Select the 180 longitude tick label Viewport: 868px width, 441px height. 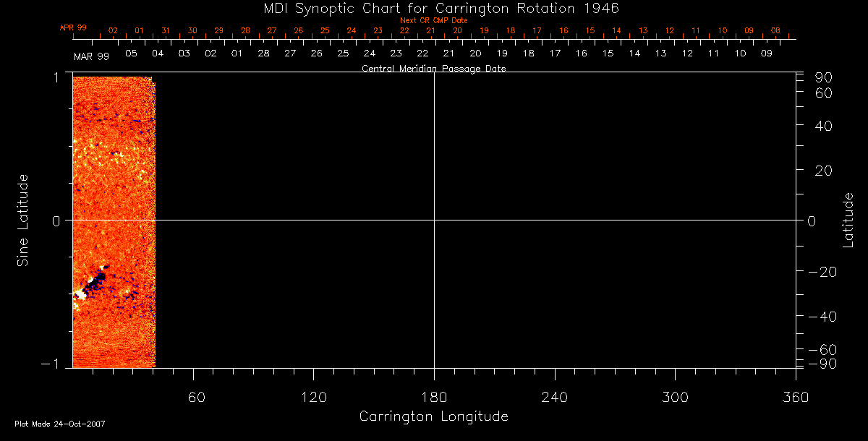(434, 396)
